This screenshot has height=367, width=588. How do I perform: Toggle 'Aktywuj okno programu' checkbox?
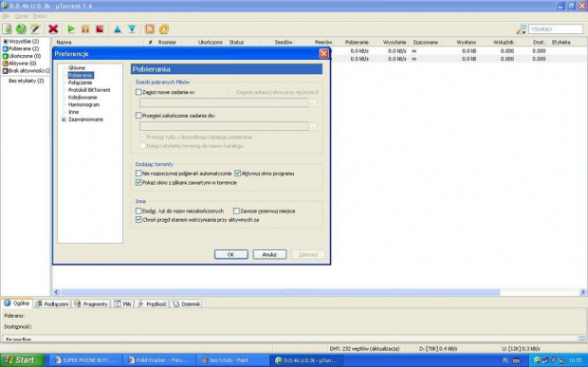click(237, 174)
